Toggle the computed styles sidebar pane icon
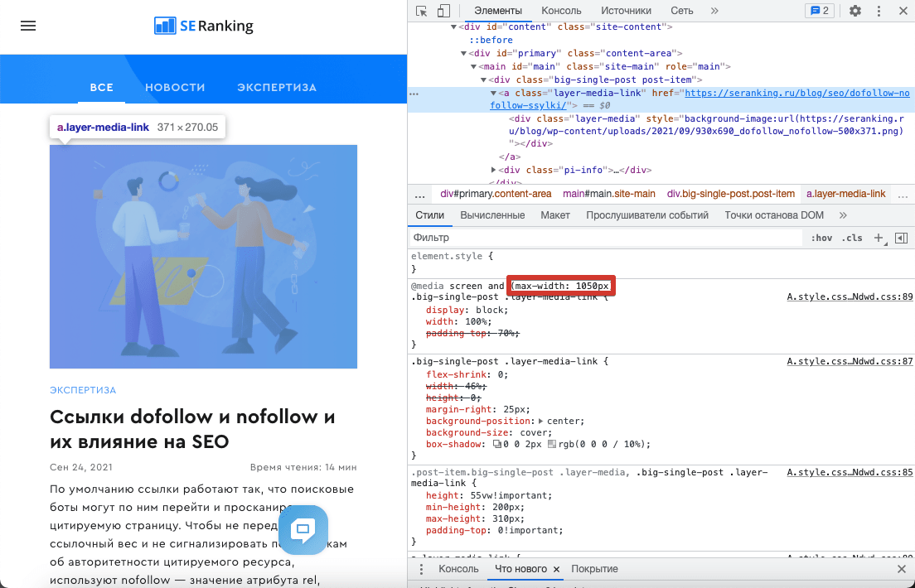 [901, 238]
